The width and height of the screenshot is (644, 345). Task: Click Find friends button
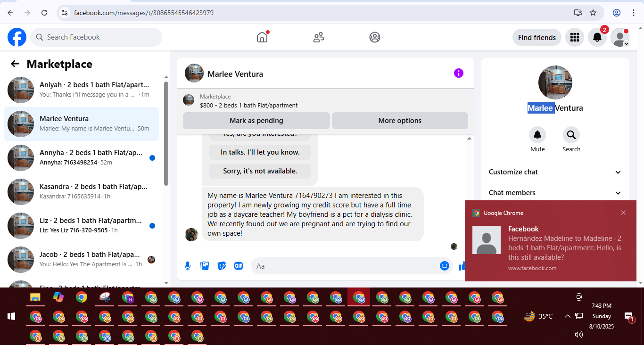pos(537,37)
